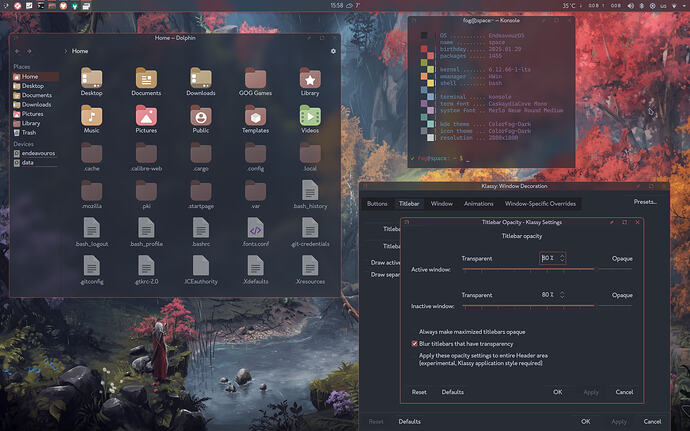Select the fonts.conf file icon
This screenshot has height=431, width=690.
click(255, 228)
